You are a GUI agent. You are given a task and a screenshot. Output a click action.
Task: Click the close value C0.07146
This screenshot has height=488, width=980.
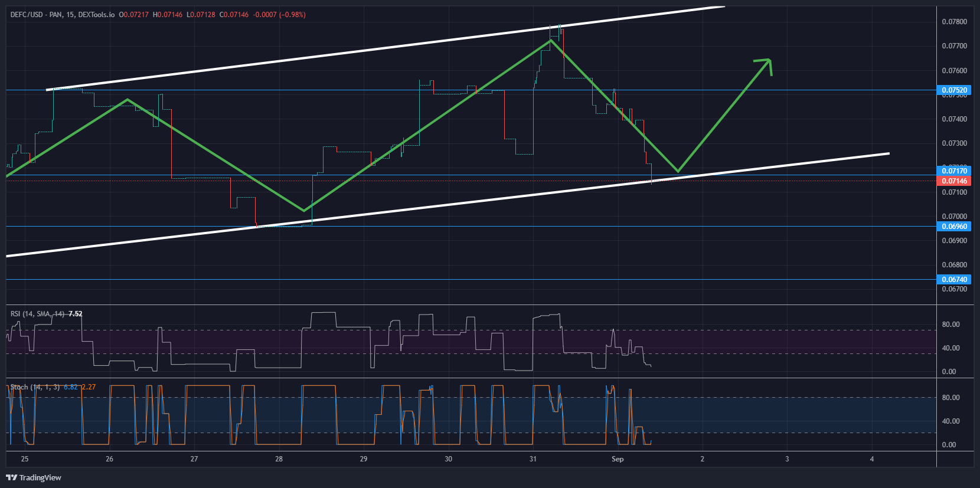pyautogui.click(x=234, y=15)
